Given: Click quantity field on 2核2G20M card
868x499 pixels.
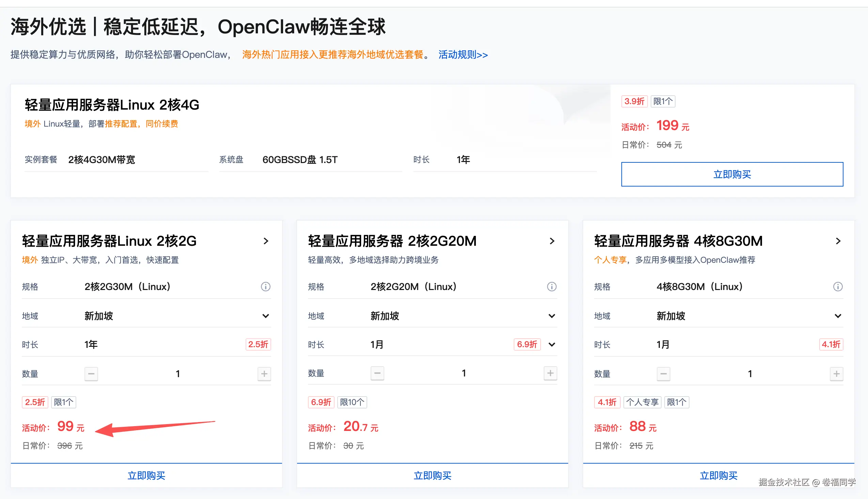Looking at the screenshot, I should coord(464,373).
